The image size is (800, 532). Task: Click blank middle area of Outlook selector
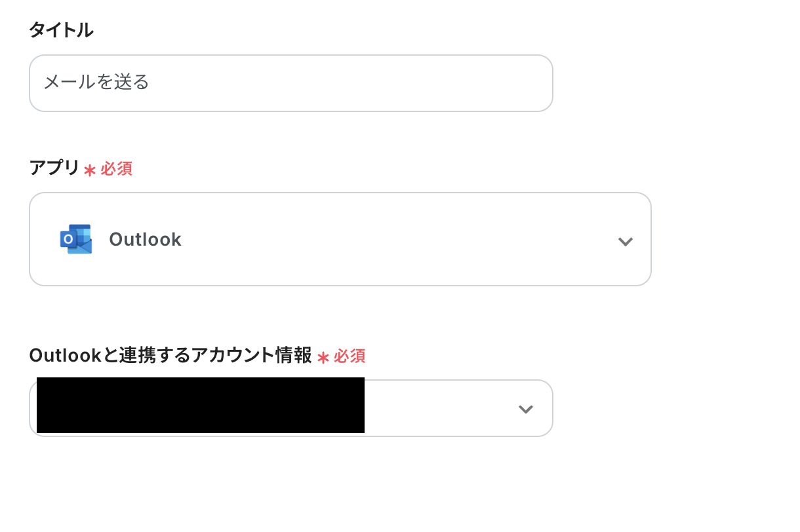tap(393, 240)
